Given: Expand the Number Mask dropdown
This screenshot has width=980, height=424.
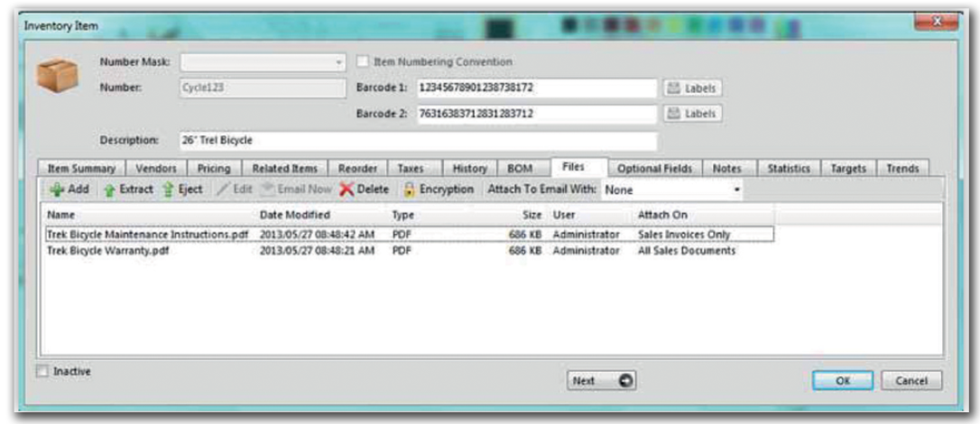Looking at the screenshot, I should (x=339, y=63).
